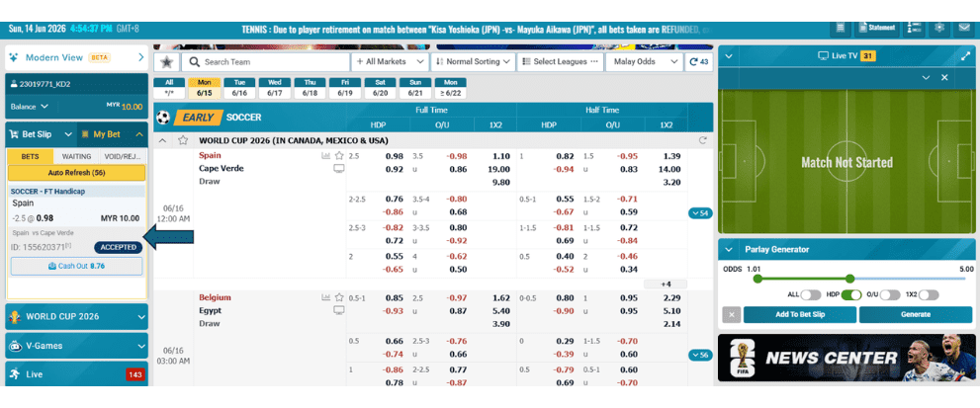
Task: Expand Live TV to full size
Action: point(965,56)
